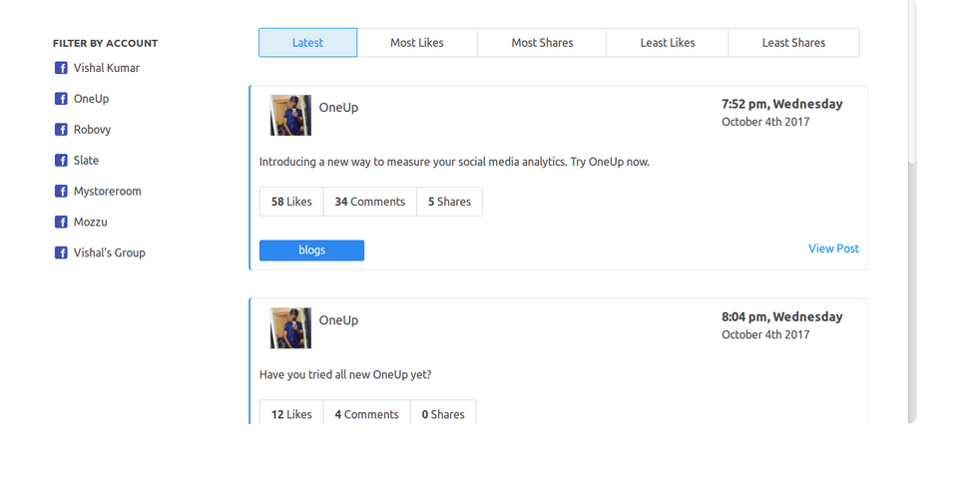Switch to the Latest tab
This screenshot has width=980, height=496.
[307, 43]
